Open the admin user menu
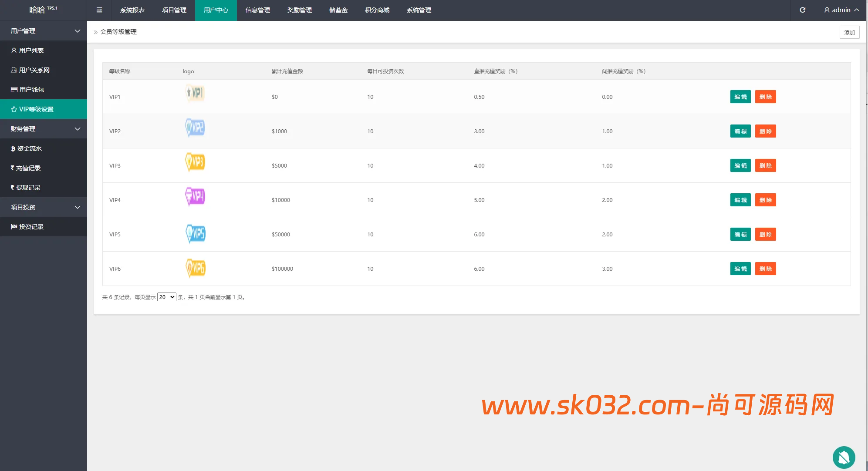Image resolution: width=868 pixels, height=471 pixels. click(841, 10)
